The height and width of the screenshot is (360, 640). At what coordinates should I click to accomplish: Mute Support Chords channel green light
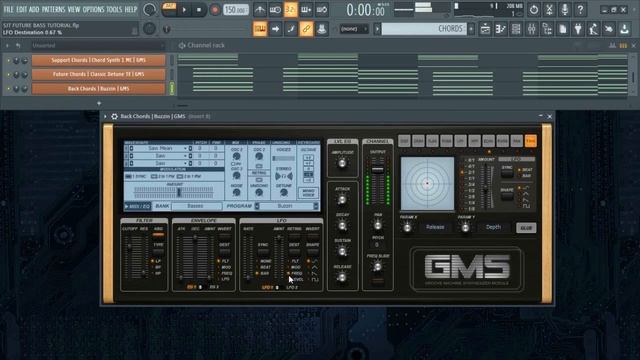coord(9,60)
